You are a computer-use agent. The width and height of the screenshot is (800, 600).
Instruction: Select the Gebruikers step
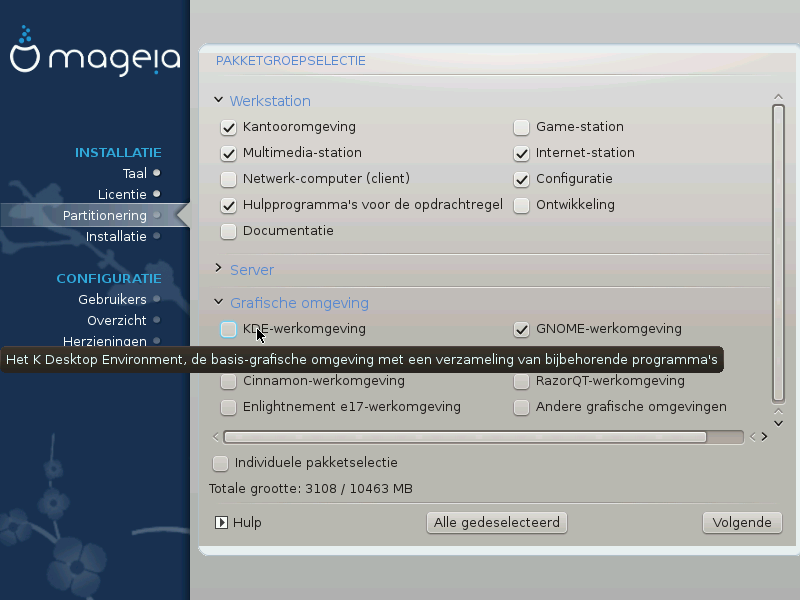[x=112, y=299]
